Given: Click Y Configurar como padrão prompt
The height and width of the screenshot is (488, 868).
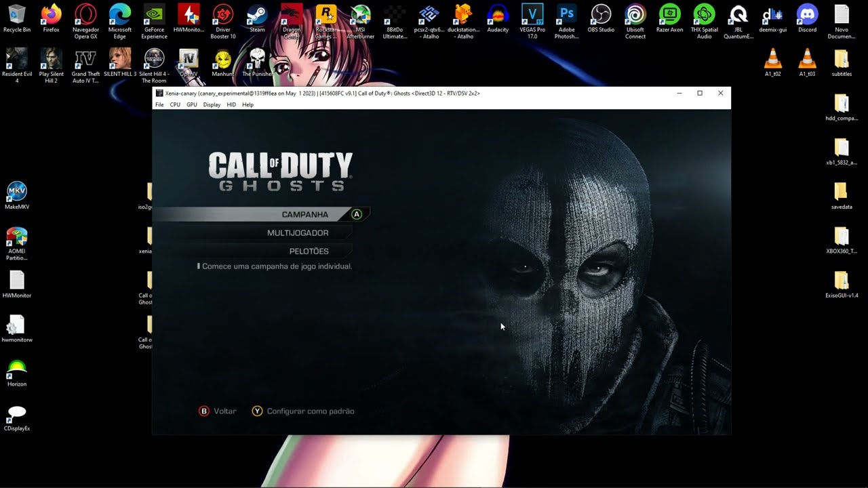Looking at the screenshot, I should (303, 411).
